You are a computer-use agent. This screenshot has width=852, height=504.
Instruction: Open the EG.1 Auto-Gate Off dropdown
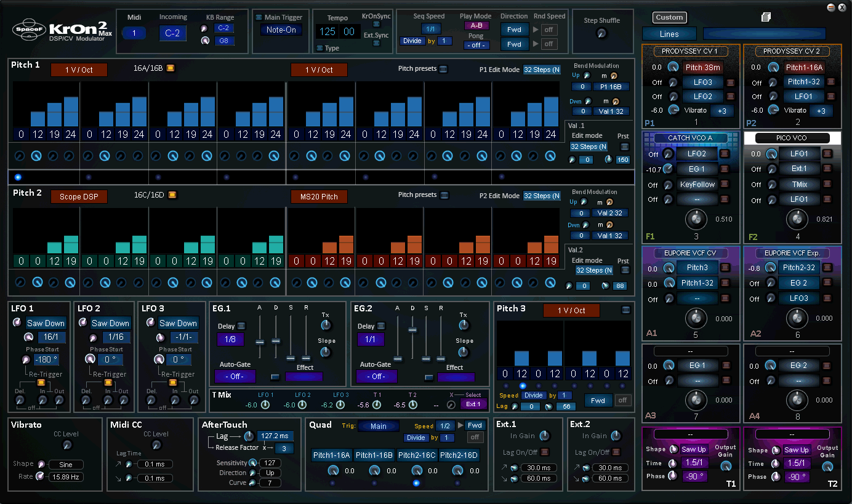[235, 376]
